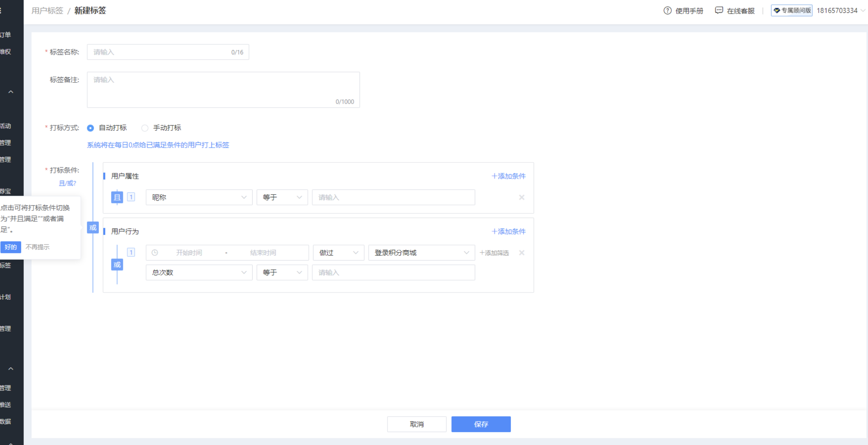Click 添加条件 in user attributes section
The image size is (868, 445).
click(x=508, y=176)
